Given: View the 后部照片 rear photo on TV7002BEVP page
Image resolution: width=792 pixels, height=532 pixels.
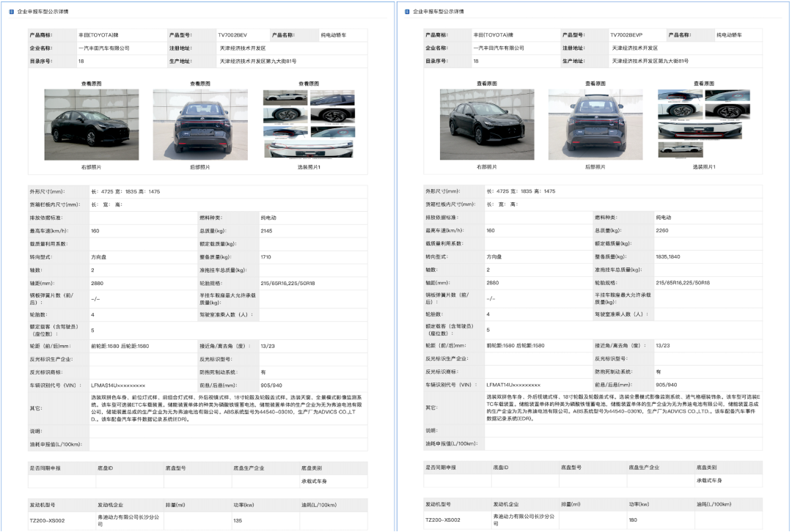Looking at the screenshot, I should tap(595, 124).
